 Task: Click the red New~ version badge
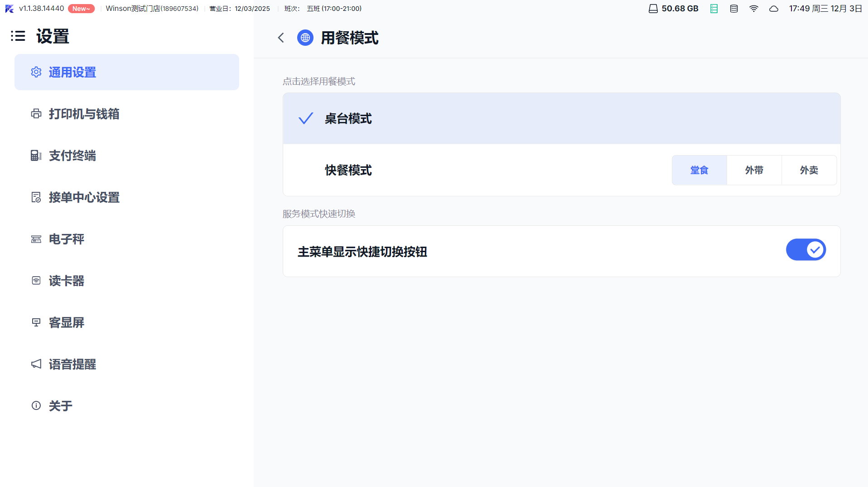point(81,9)
